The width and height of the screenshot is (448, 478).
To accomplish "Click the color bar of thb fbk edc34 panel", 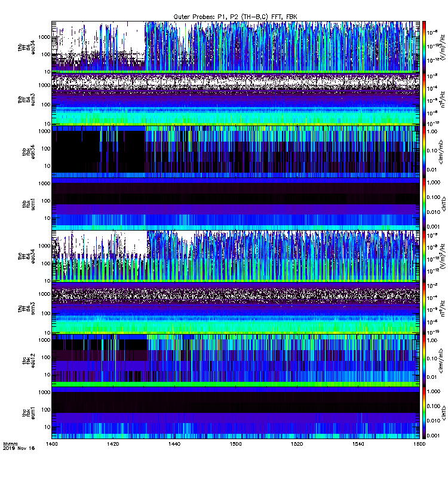I will point(424,152).
